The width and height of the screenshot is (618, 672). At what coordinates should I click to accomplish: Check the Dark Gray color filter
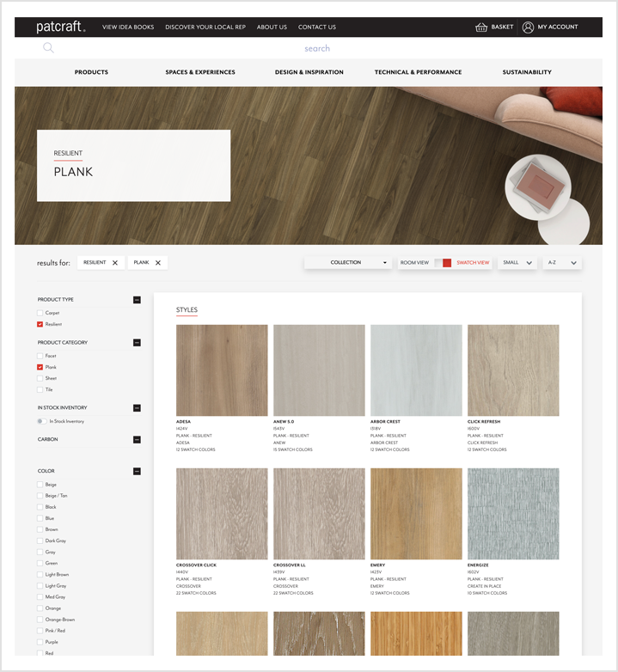pos(40,541)
